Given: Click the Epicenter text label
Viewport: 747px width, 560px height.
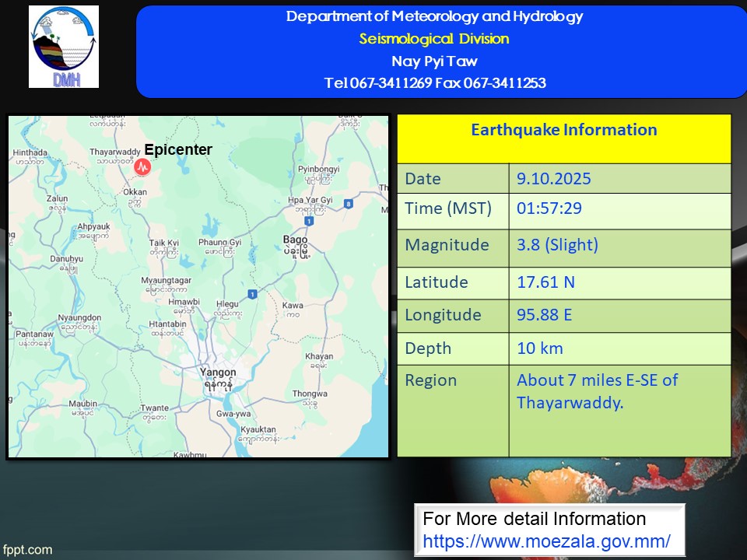Looking at the screenshot, I should pyautogui.click(x=178, y=150).
